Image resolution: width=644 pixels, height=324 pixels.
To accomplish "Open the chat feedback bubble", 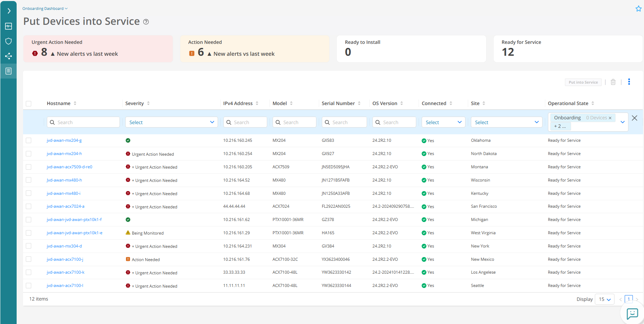I will point(632,313).
